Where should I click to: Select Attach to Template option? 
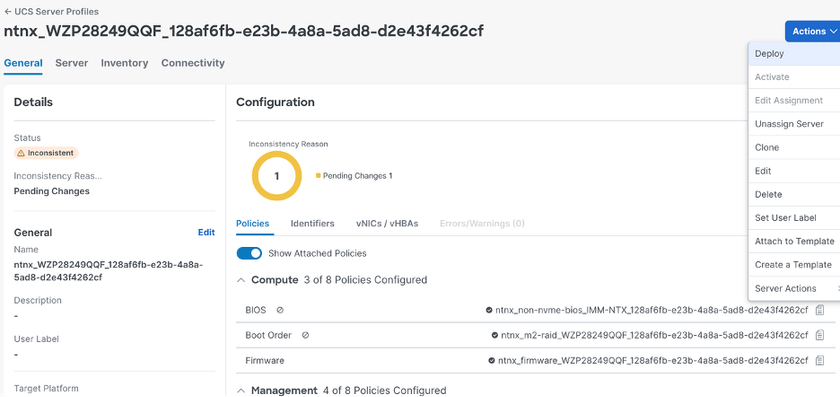tap(794, 241)
